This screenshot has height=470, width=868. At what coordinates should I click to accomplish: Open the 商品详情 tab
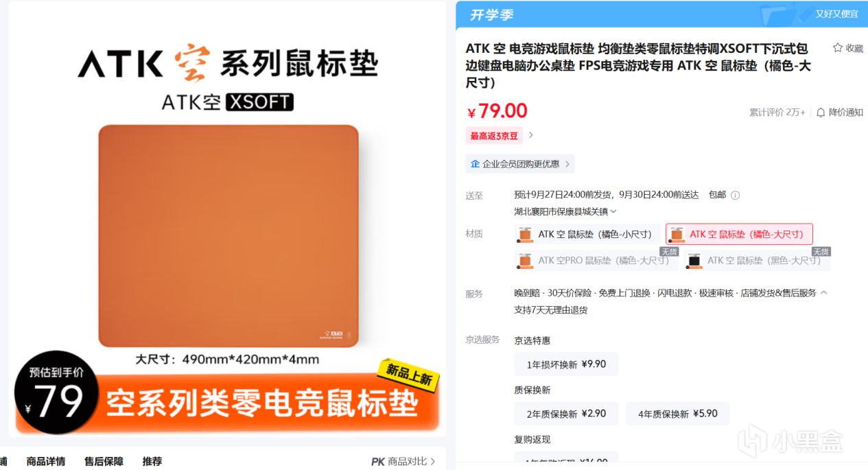tap(46, 462)
